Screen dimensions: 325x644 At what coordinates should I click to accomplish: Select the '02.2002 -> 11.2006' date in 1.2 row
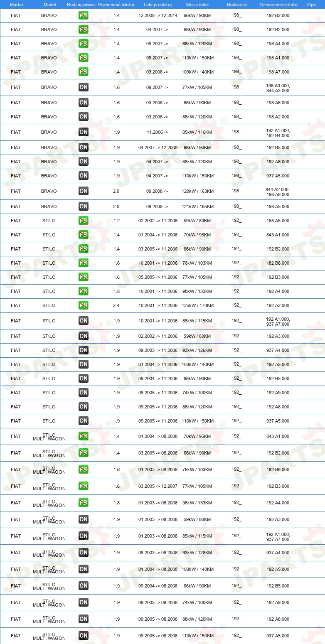point(158,221)
